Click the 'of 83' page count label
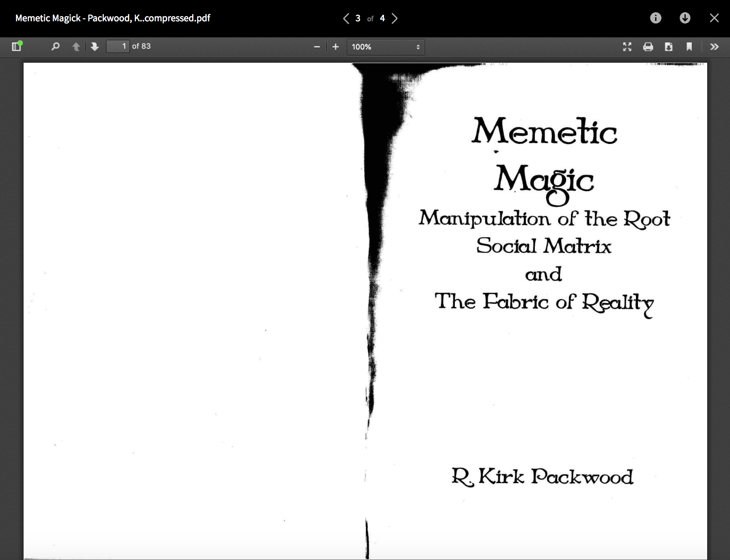The width and height of the screenshot is (730, 560). coord(141,46)
